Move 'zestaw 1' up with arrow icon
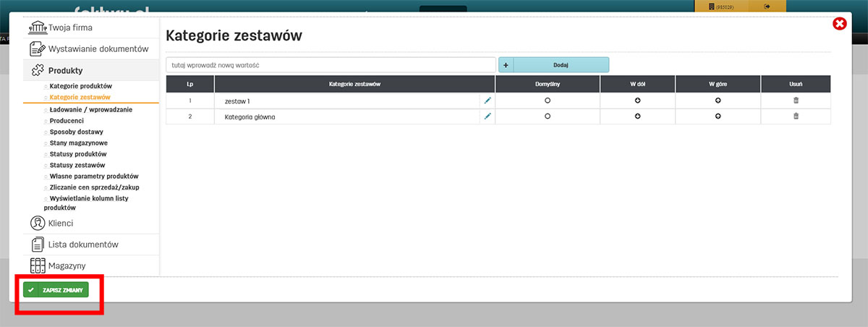The image size is (868, 327). click(x=718, y=101)
